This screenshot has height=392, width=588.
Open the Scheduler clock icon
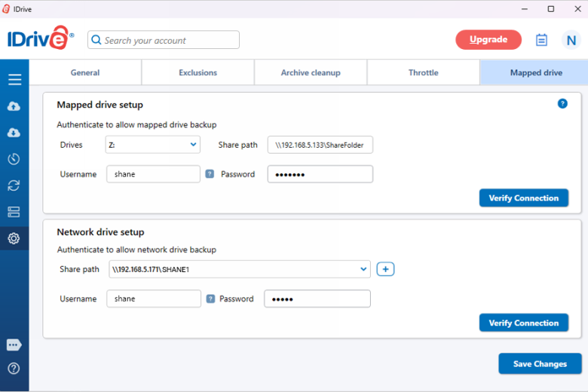14,159
